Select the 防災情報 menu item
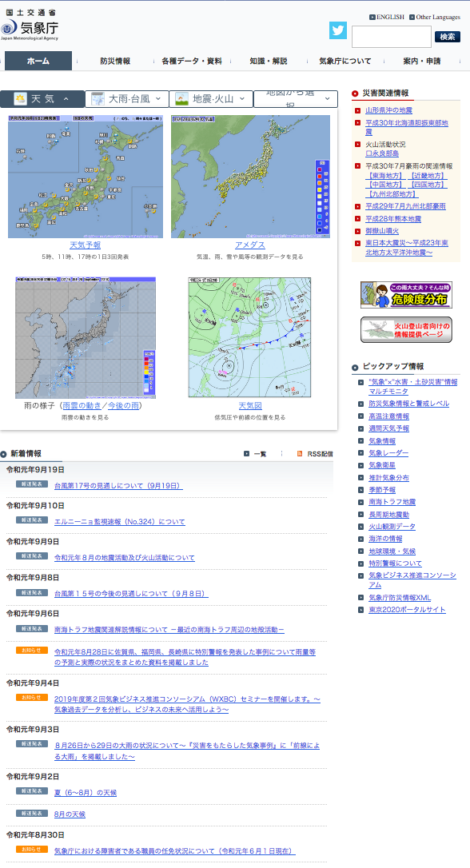 (x=115, y=61)
